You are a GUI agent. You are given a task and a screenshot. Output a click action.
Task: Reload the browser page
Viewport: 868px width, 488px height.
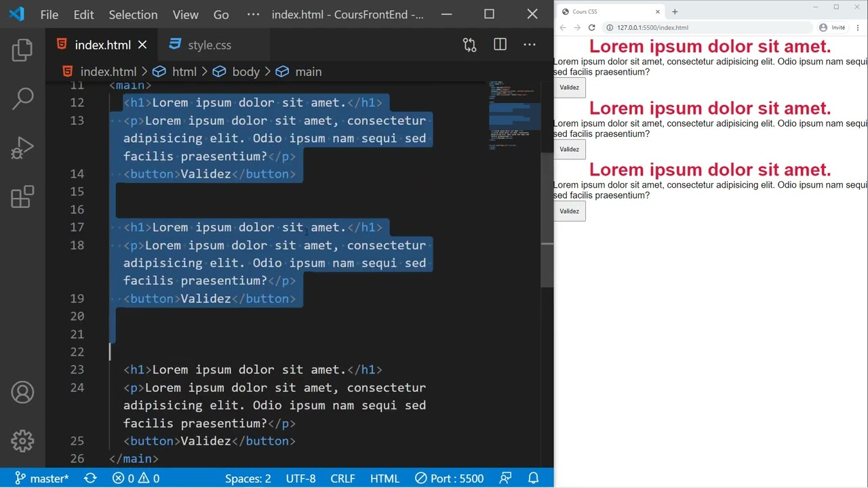coord(592,28)
